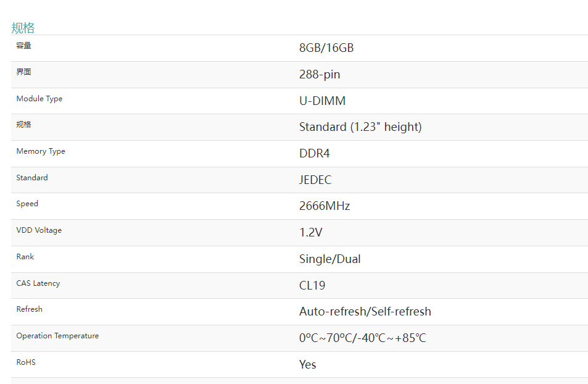The image size is (588, 384).
Task: Click the Operation Temperature label
Action: (x=57, y=336)
